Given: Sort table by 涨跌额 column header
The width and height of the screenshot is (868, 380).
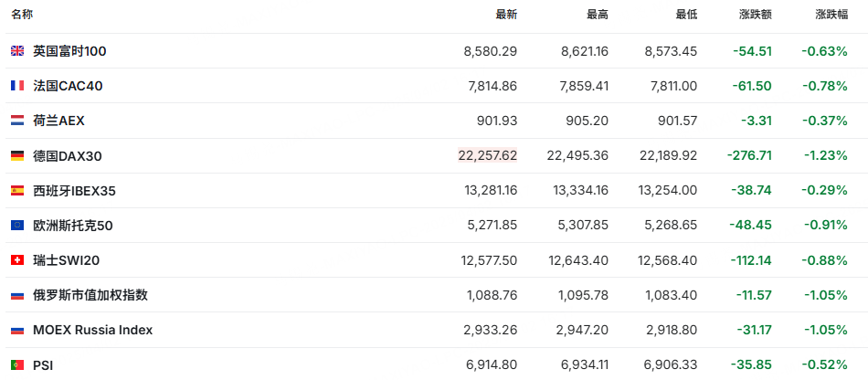Looking at the screenshot, I should 755,15.
